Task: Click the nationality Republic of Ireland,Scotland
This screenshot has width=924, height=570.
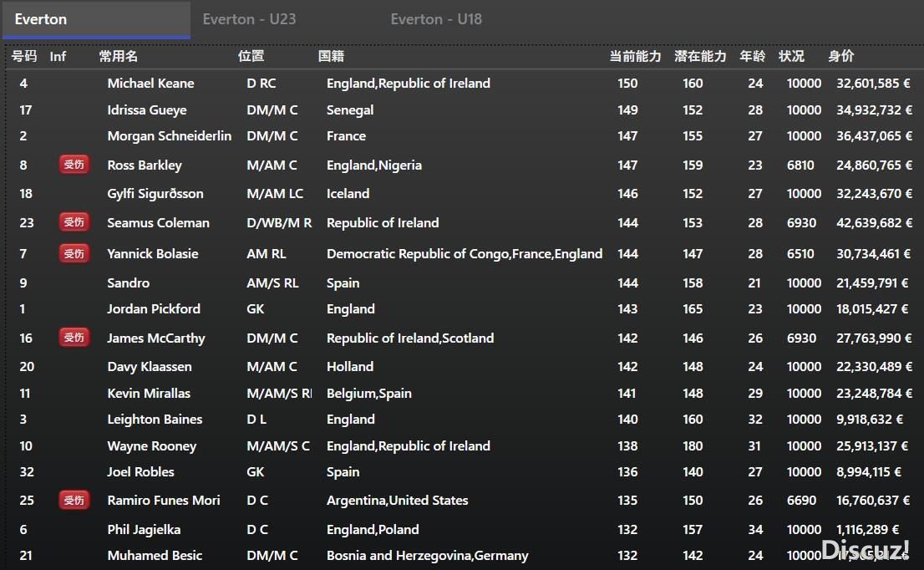Action: [410, 338]
